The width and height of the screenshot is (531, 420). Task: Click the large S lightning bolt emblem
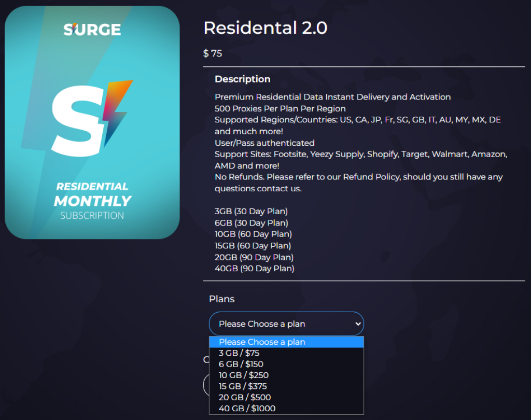(x=92, y=119)
